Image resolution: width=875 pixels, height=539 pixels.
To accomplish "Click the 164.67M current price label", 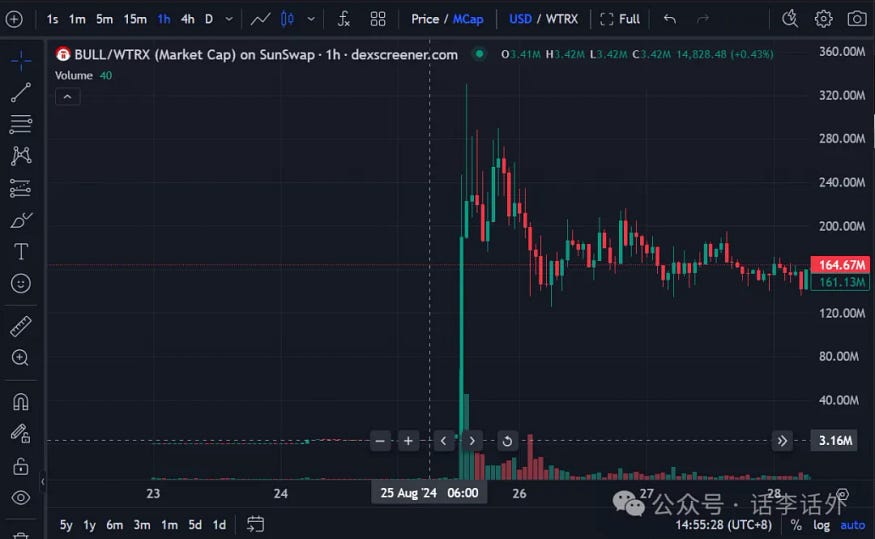I will [840, 264].
